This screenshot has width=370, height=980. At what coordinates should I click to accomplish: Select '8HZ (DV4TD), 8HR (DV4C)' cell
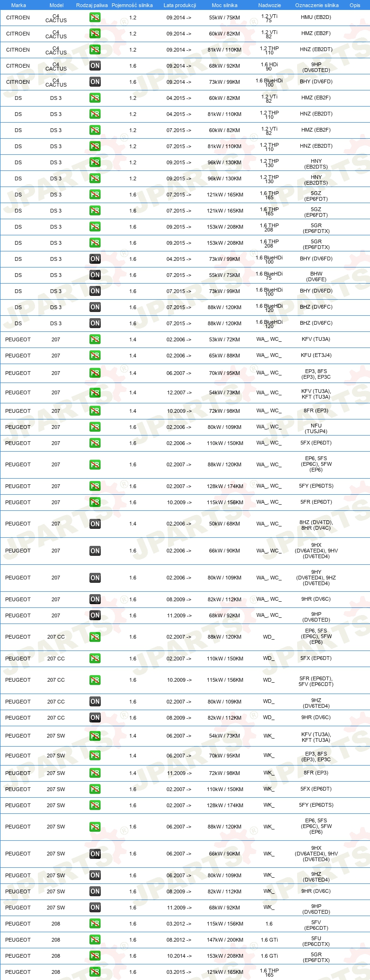pyautogui.click(x=316, y=525)
